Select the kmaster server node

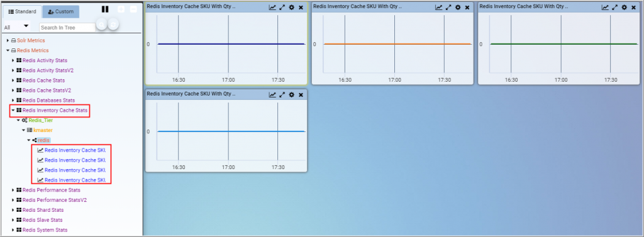43,130
